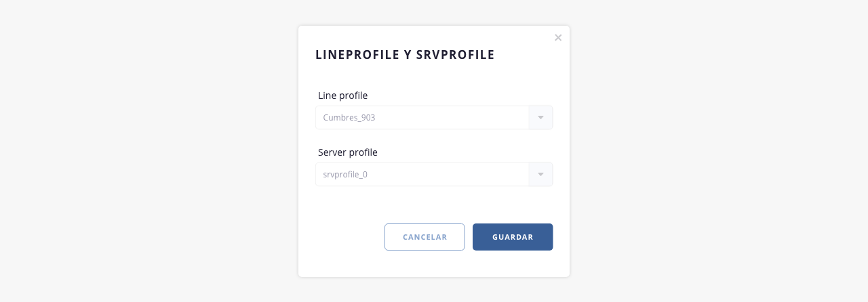This screenshot has height=302, width=868.
Task: Close the Lineprofile y Srvprofile dialog
Action: pos(558,38)
